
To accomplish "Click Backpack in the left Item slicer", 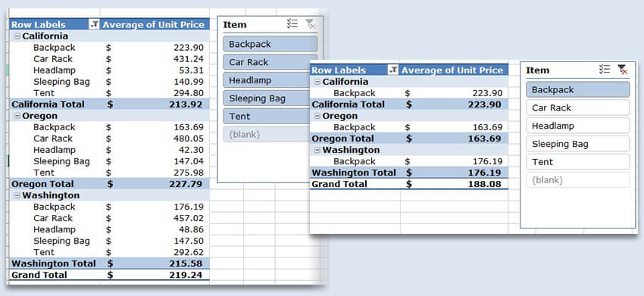I will point(270,44).
